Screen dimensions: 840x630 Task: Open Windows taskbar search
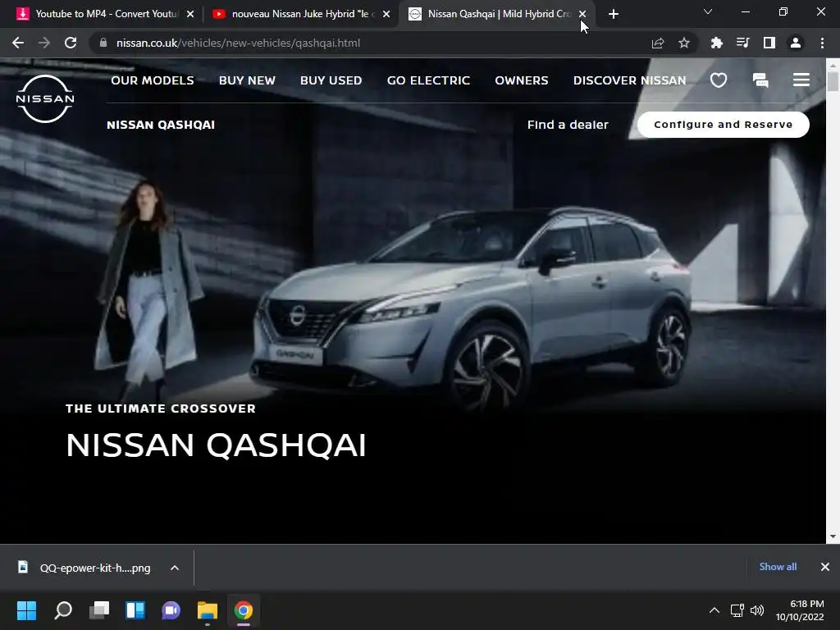(x=63, y=610)
